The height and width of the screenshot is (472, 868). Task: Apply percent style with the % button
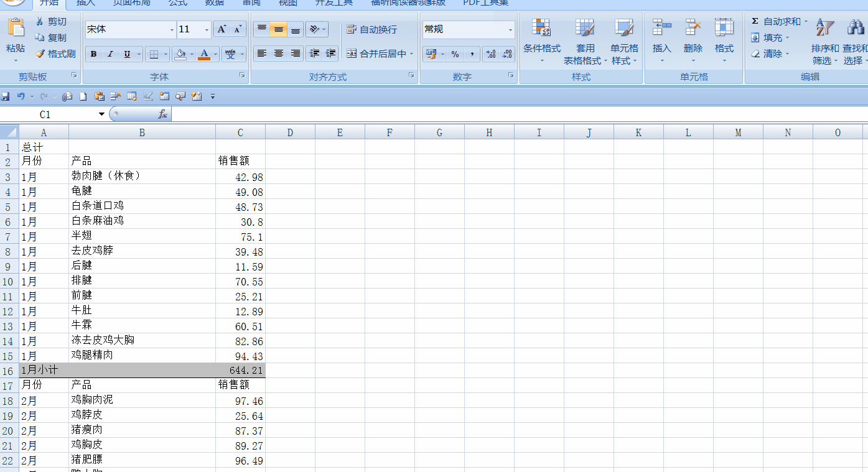[455, 54]
